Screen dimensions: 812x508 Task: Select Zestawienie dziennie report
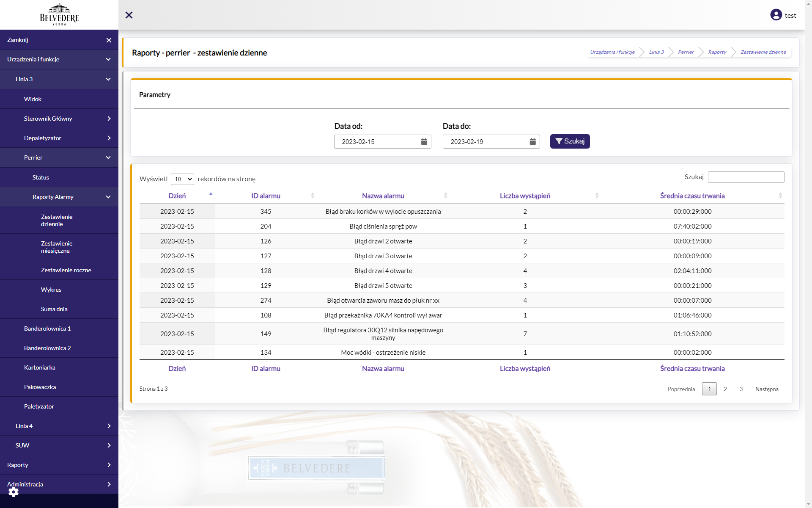[x=59, y=220]
